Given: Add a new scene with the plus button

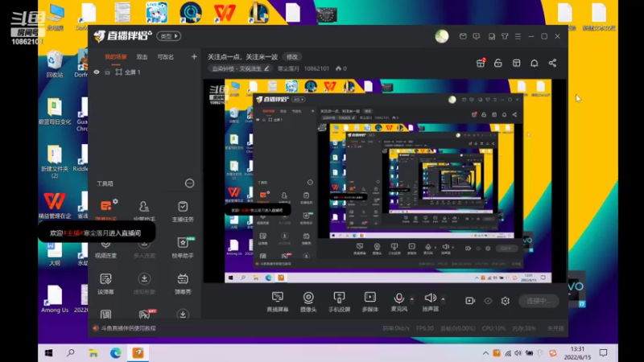Looking at the screenshot, I should coord(194,56).
